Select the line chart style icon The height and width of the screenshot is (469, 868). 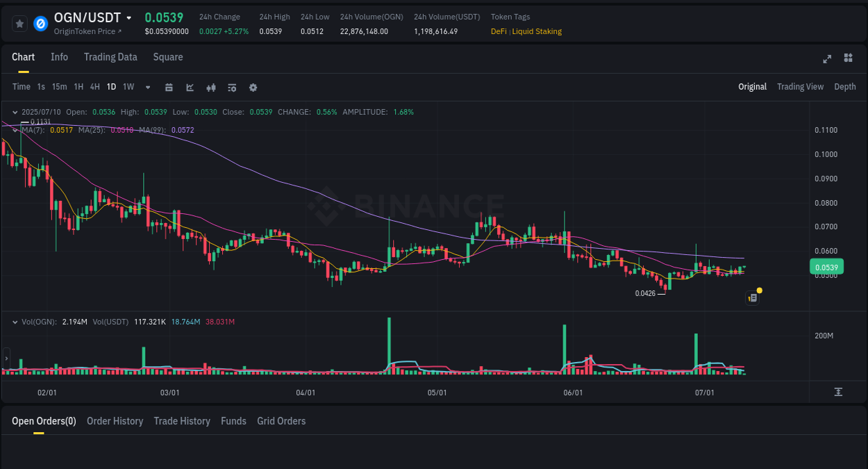tap(190, 87)
